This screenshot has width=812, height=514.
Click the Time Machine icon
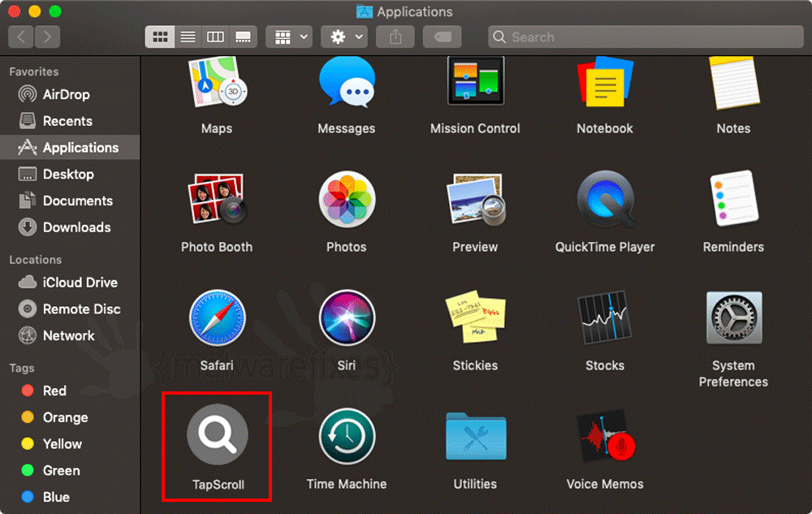point(347,436)
